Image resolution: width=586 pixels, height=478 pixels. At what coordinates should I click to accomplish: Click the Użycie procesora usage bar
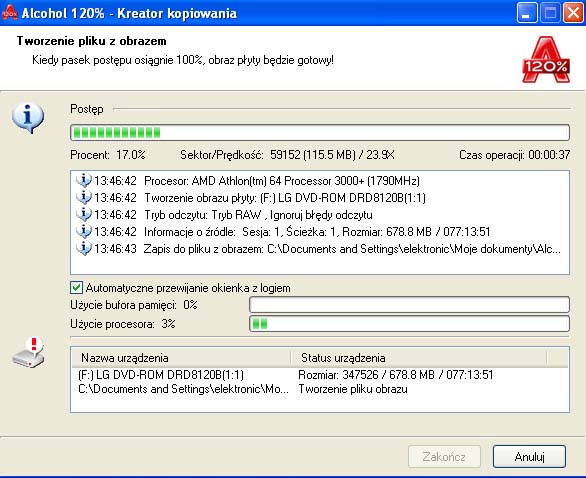click(x=409, y=324)
